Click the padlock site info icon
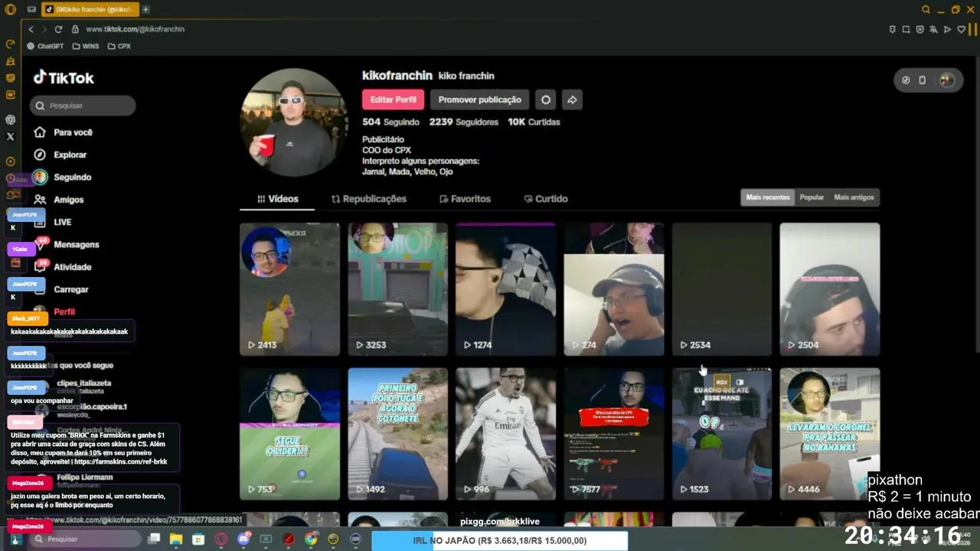This screenshot has width=980, height=551. click(75, 29)
